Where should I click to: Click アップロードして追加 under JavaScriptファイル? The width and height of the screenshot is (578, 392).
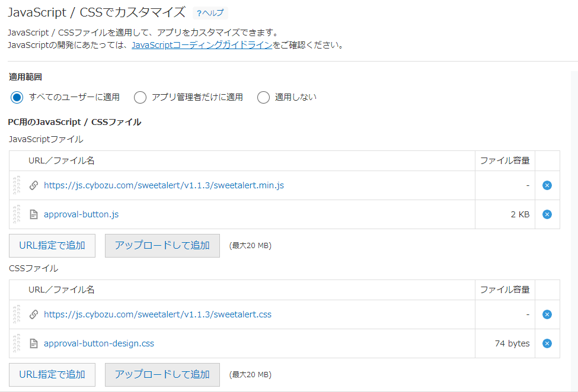click(x=162, y=246)
